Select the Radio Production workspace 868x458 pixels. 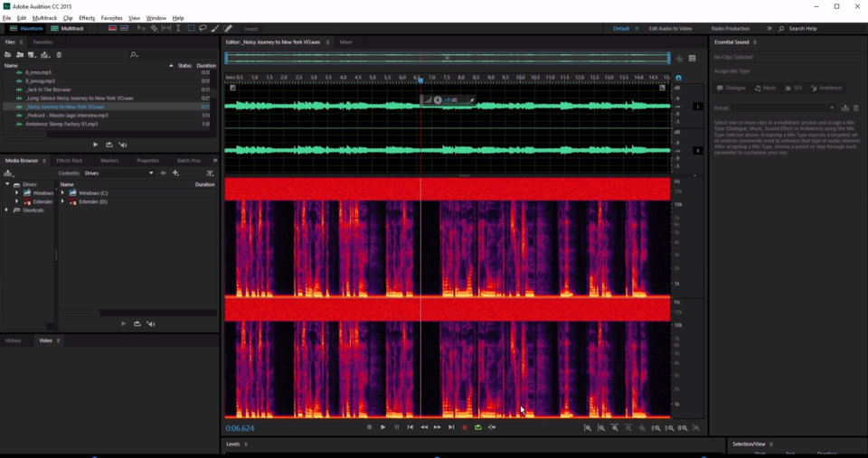pyautogui.click(x=730, y=28)
